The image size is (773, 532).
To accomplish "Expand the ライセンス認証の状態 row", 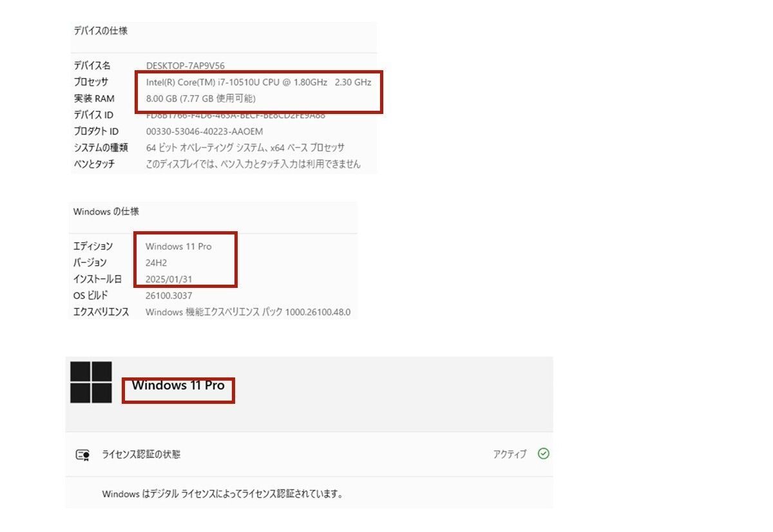I will [309, 454].
